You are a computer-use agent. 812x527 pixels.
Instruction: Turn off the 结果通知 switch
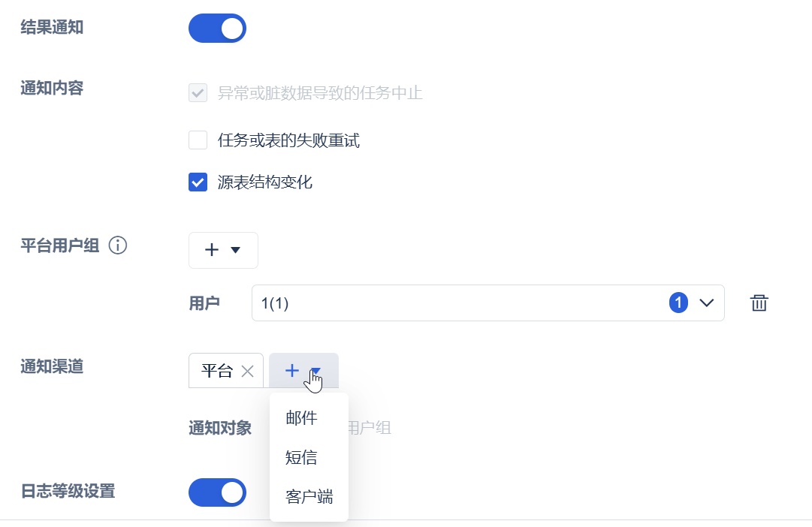tap(217, 29)
